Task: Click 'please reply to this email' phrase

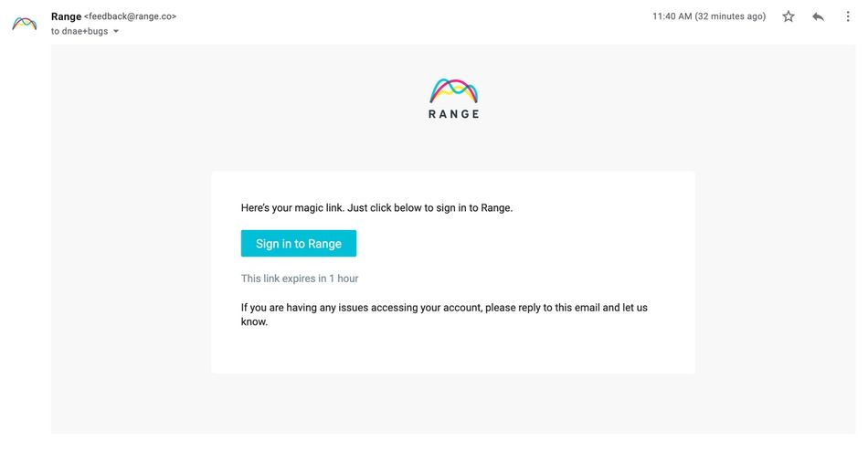Action: tap(543, 308)
